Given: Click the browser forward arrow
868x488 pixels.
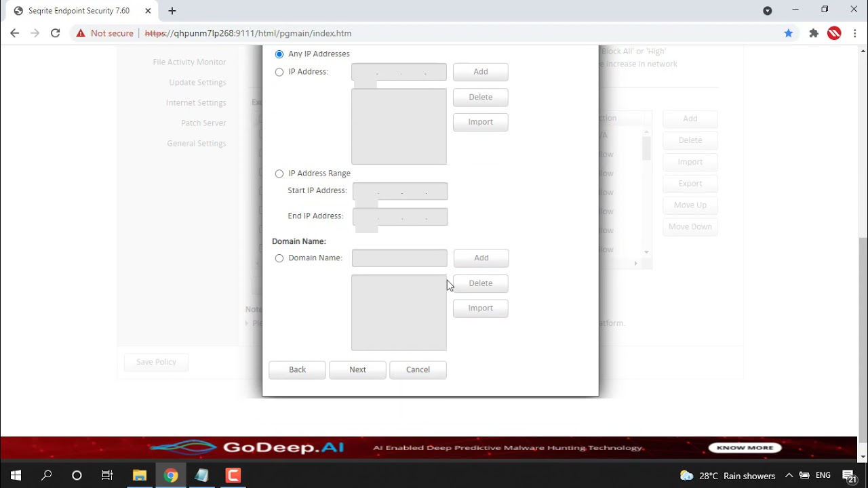Looking at the screenshot, I should point(35,33).
